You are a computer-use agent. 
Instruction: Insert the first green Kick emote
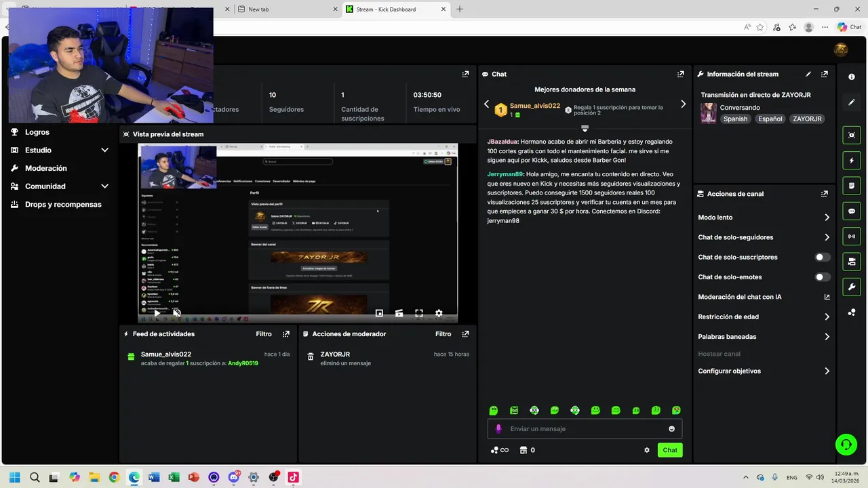(x=494, y=410)
